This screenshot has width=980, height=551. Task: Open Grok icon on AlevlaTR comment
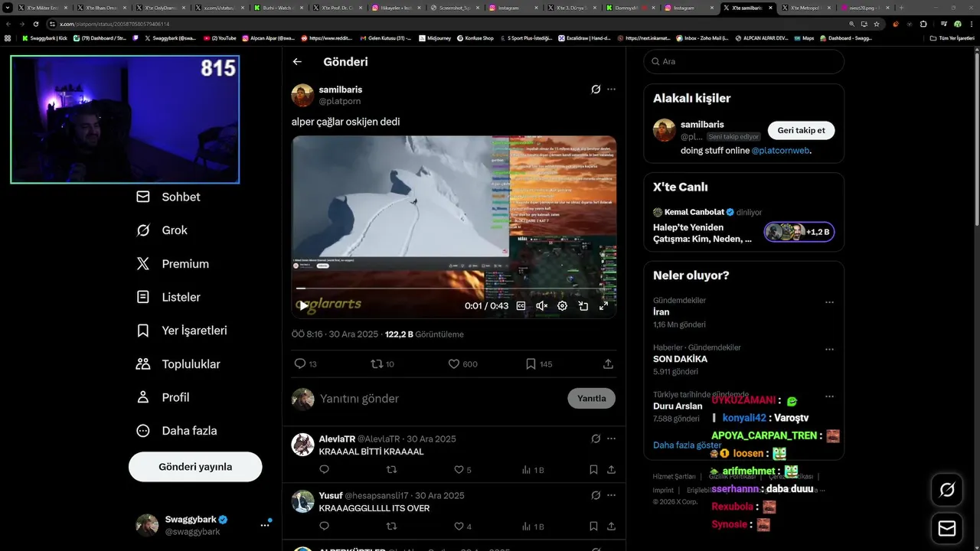(x=596, y=439)
